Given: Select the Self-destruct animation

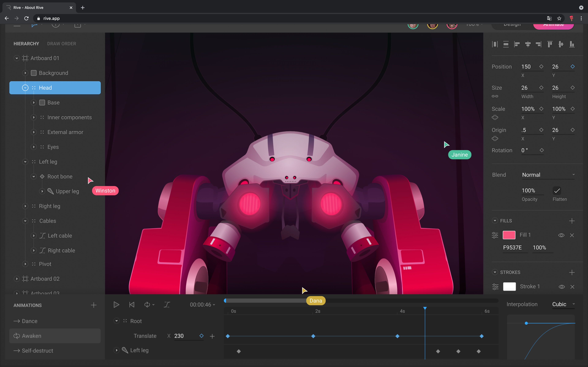Looking at the screenshot, I should click(x=37, y=350).
